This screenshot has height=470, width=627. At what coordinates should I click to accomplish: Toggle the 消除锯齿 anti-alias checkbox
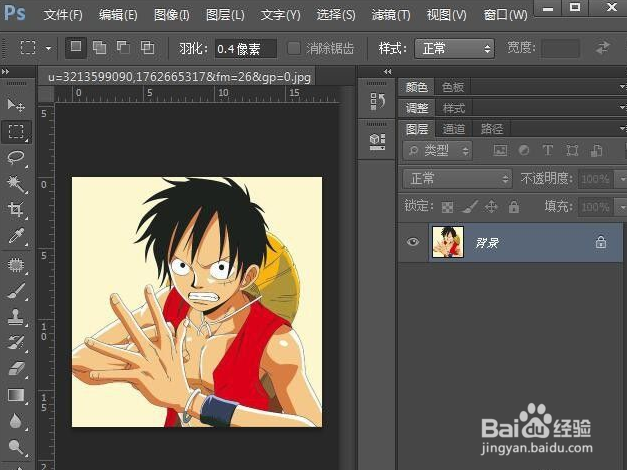294,48
